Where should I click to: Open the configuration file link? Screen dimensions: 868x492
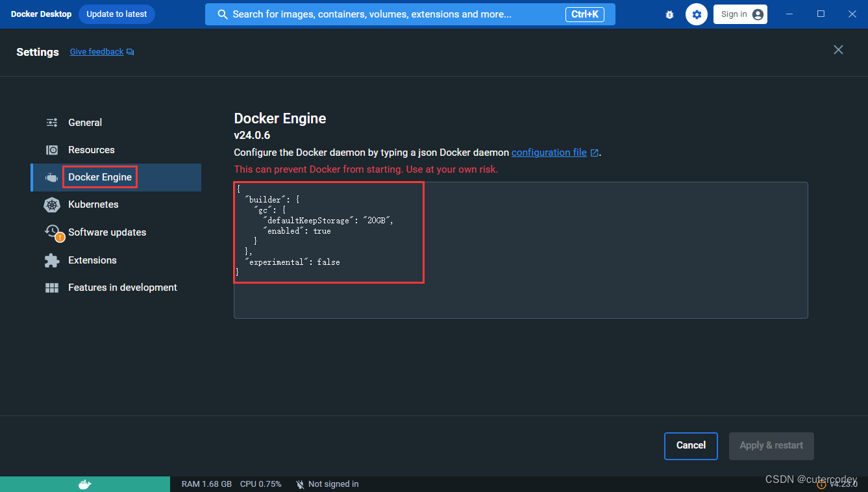tap(549, 153)
